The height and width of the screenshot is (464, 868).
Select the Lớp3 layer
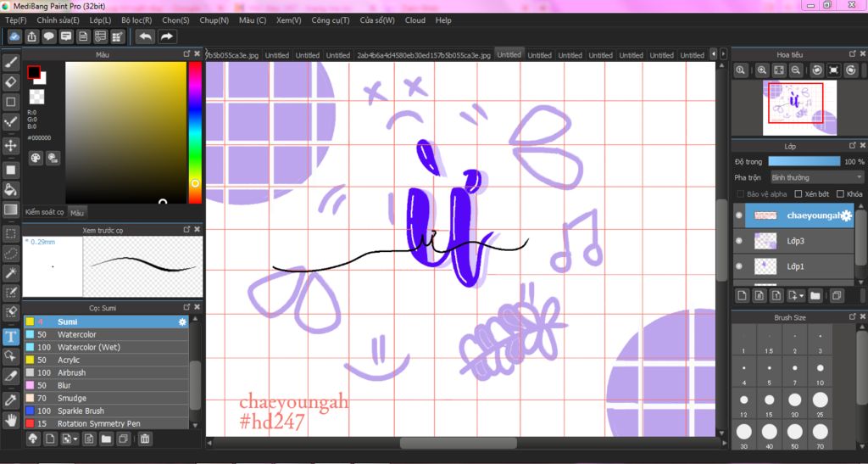click(794, 241)
